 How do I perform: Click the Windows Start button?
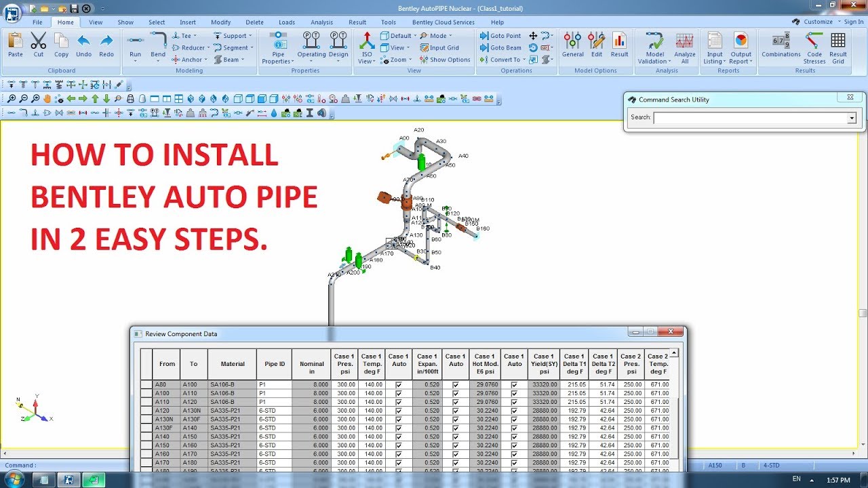14,479
